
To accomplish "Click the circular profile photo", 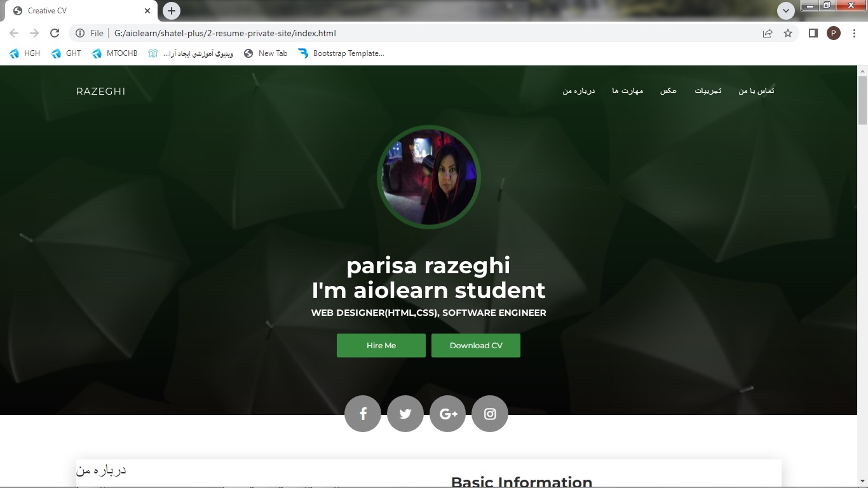I will pyautogui.click(x=429, y=177).
